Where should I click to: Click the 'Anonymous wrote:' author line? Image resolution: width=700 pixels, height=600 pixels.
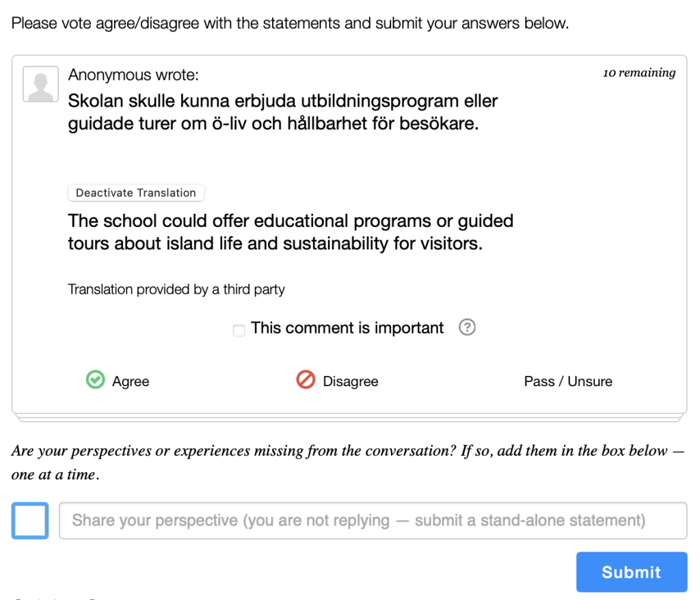133,75
